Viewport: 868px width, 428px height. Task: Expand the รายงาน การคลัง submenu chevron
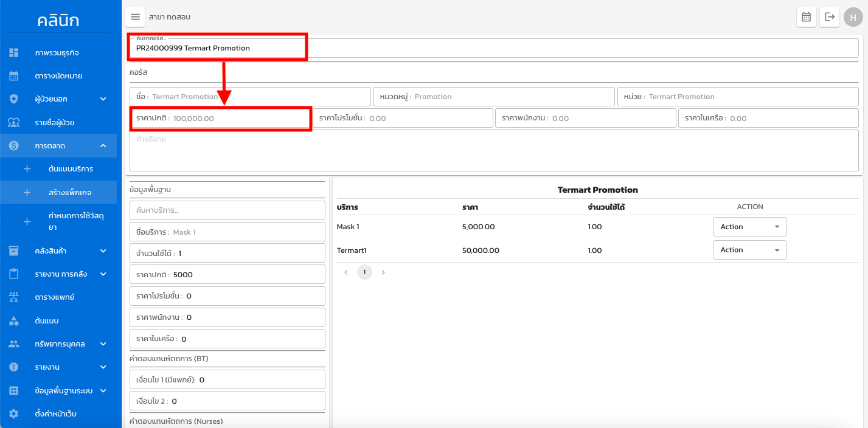point(103,274)
